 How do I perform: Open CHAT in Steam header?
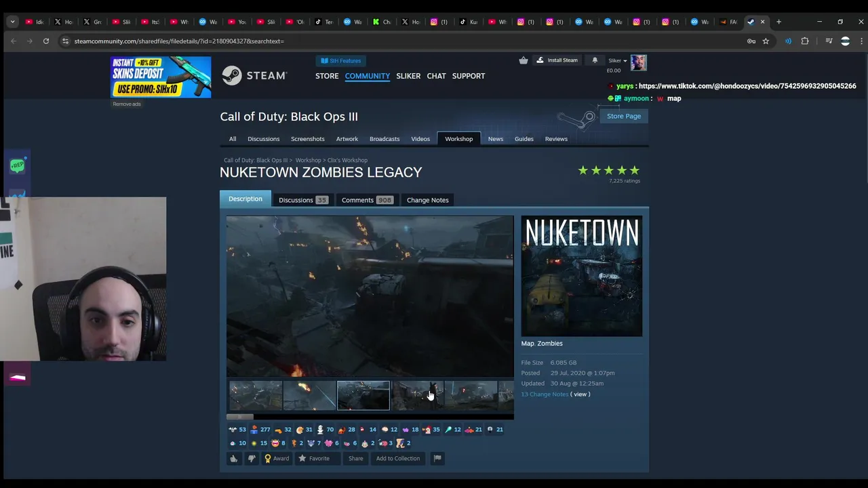pos(436,76)
